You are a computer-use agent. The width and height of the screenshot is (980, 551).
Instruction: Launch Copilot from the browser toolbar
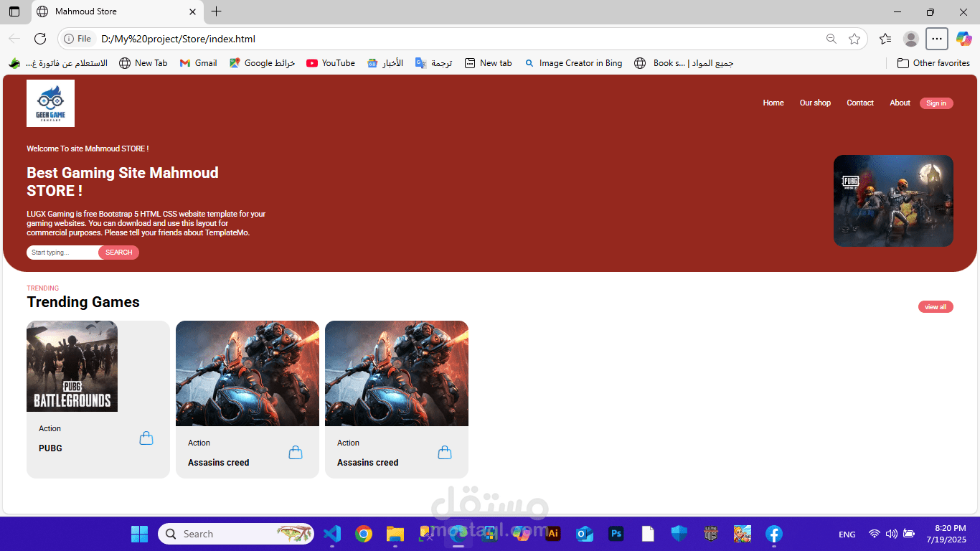click(x=963, y=39)
